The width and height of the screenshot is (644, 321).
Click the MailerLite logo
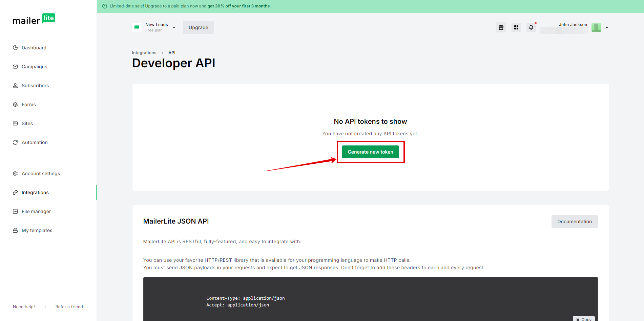tap(34, 19)
